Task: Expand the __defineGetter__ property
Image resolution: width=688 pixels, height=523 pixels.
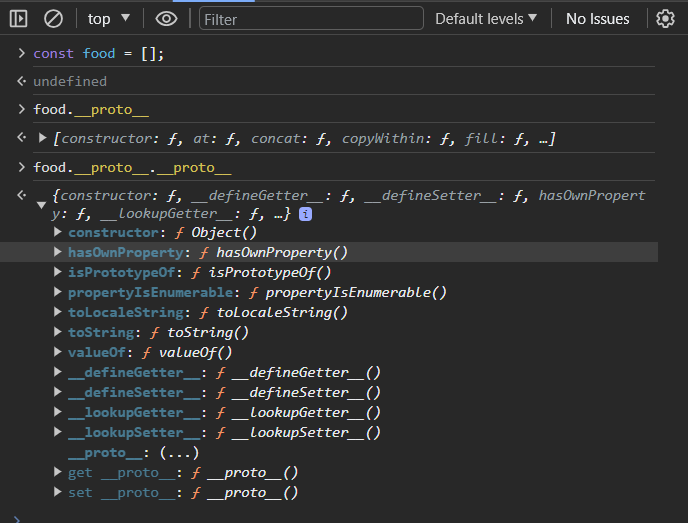Action: click(59, 373)
